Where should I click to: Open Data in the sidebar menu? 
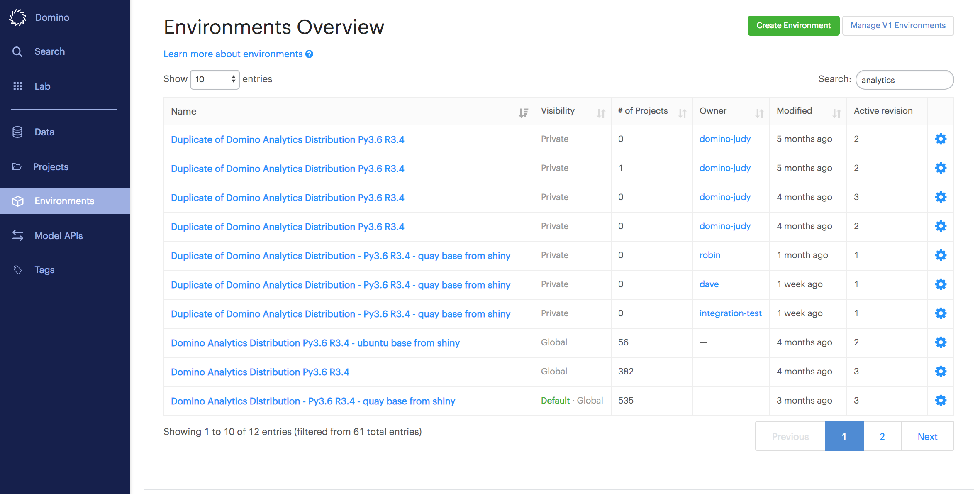tap(44, 132)
